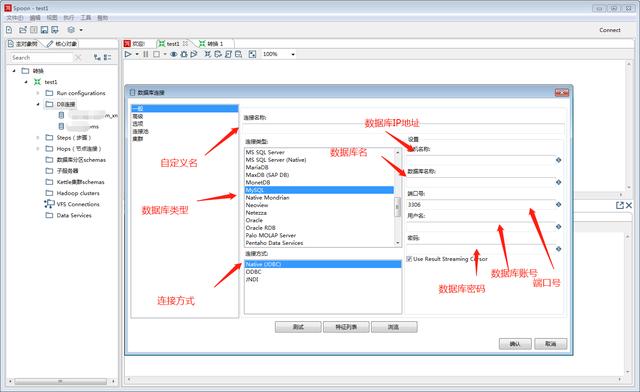Image resolution: width=640 pixels, height=392 pixels.
Task: Replay the transformation
Action: tap(194, 54)
